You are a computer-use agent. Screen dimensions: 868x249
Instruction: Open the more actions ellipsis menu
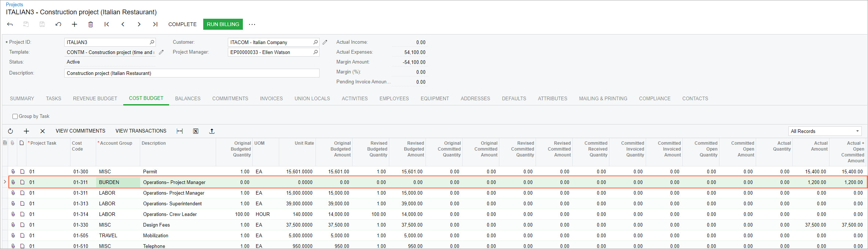pos(252,24)
